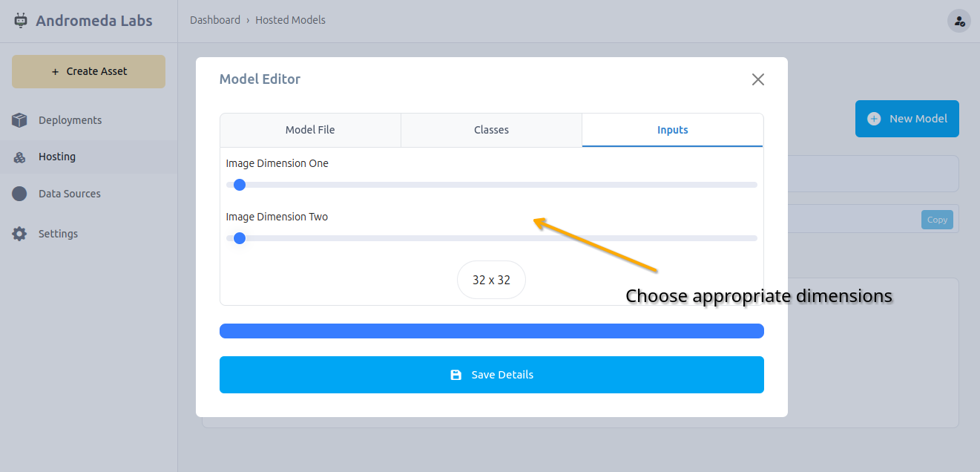The height and width of the screenshot is (472, 980).
Task: Click the Settings gear icon
Action: [x=19, y=234]
